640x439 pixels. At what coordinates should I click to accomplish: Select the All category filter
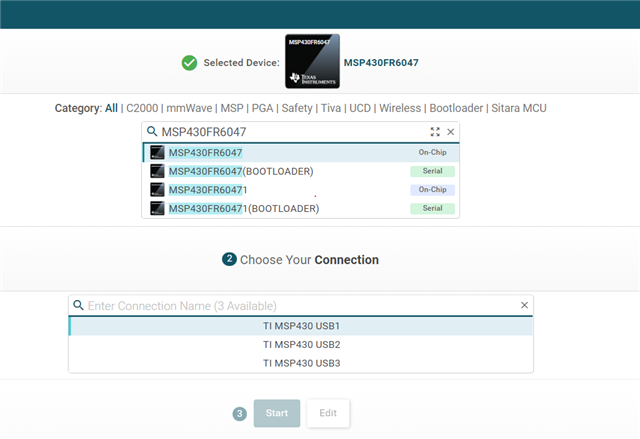[111, 108]
